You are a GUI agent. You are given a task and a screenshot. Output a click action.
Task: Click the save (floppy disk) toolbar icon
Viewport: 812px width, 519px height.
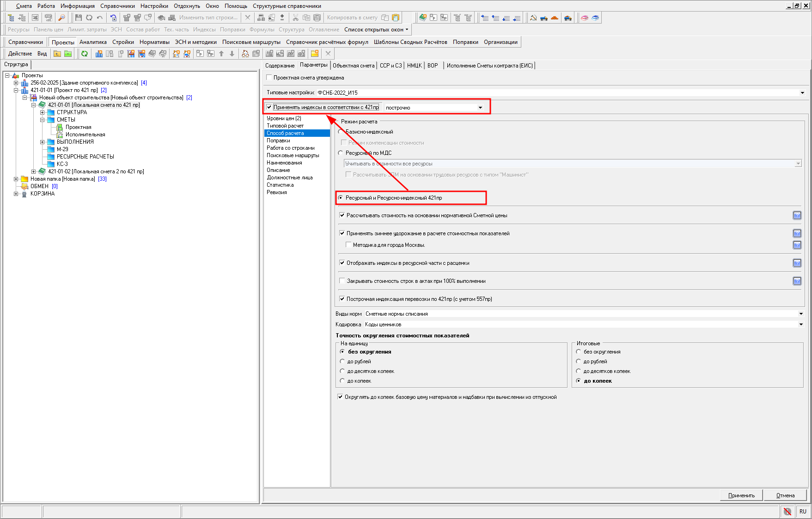[x=78, y=18]
